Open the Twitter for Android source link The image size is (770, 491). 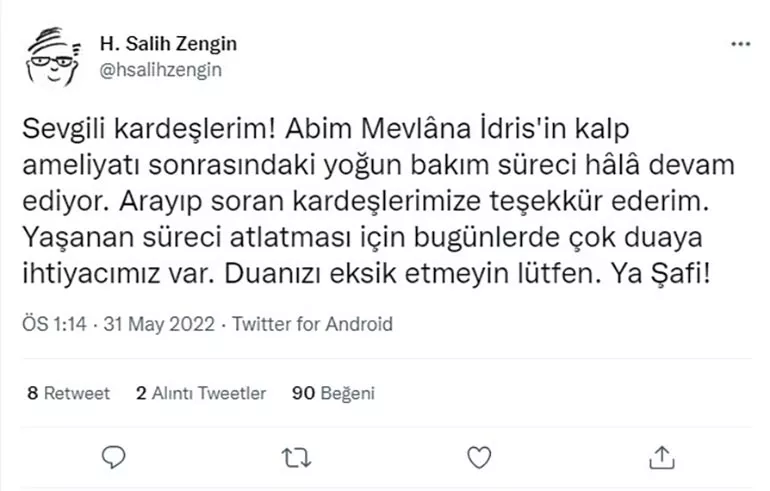[310, 324]
